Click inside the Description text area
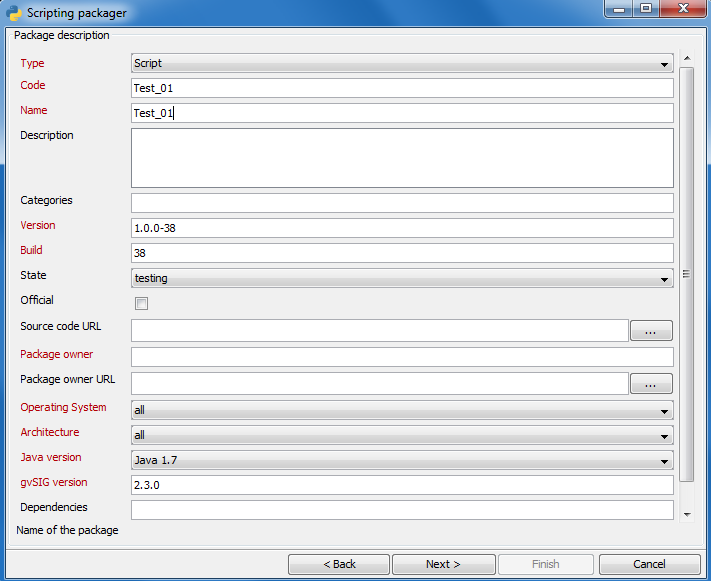 tap(402, 157)
